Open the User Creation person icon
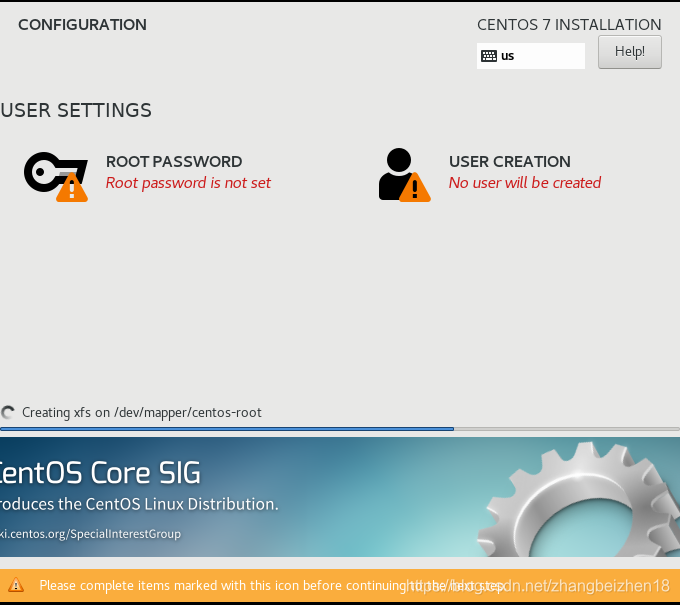Viewport: 680px width, 605px height. click(x=404, y=175)
